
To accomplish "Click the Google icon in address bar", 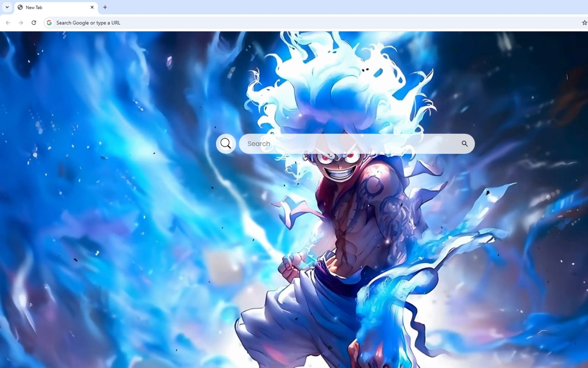I will tap(49, 23).
